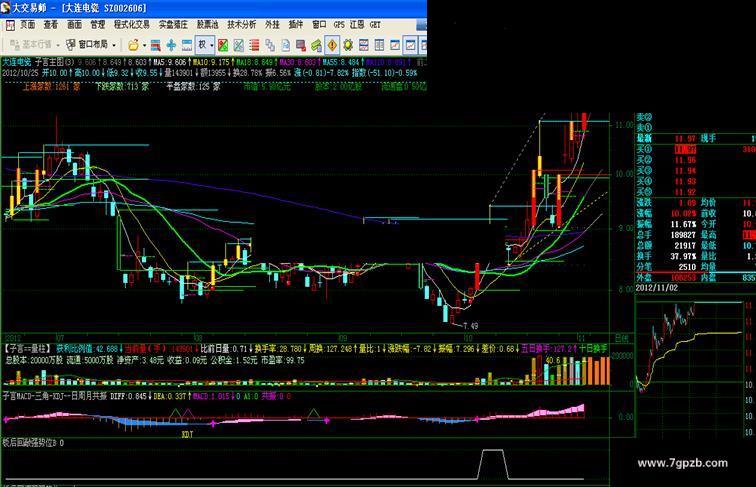This screenshot has width=756, height=487.
Task: Open the 实盘猎庄 menu
Action: coord(173,25)
